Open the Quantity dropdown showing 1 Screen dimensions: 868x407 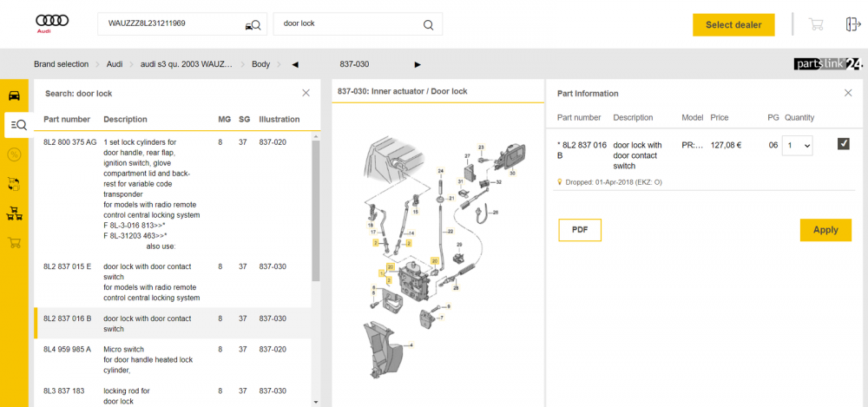(x=797, y=146)
